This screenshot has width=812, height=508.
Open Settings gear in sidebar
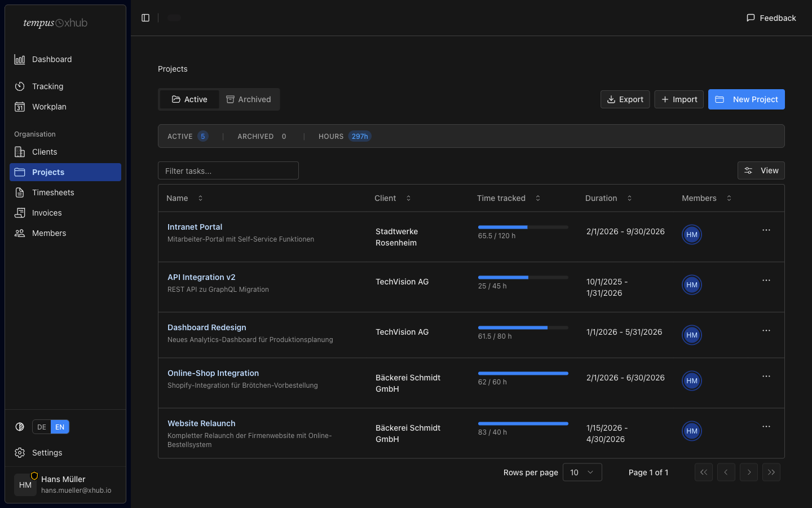click(x=20, y=453)
